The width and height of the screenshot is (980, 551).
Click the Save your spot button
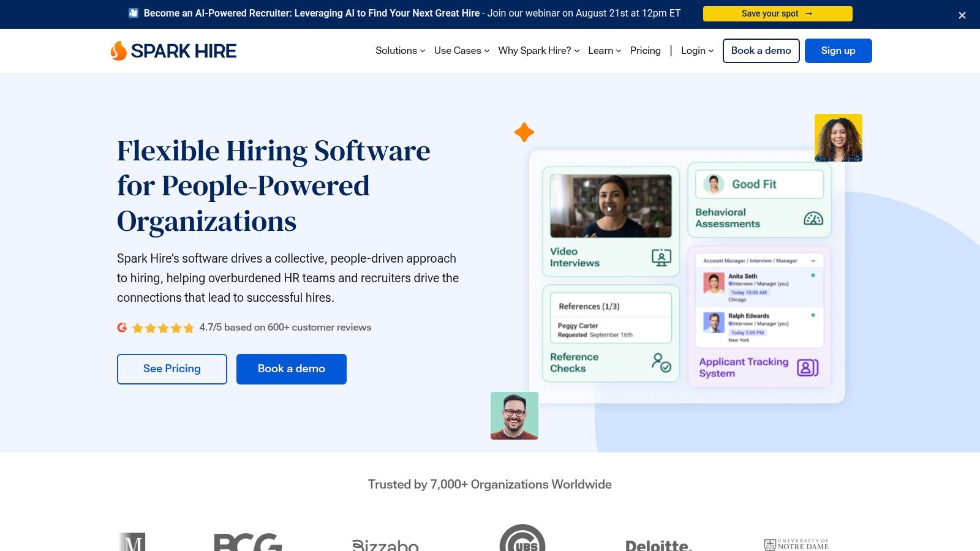coord(777,13)
